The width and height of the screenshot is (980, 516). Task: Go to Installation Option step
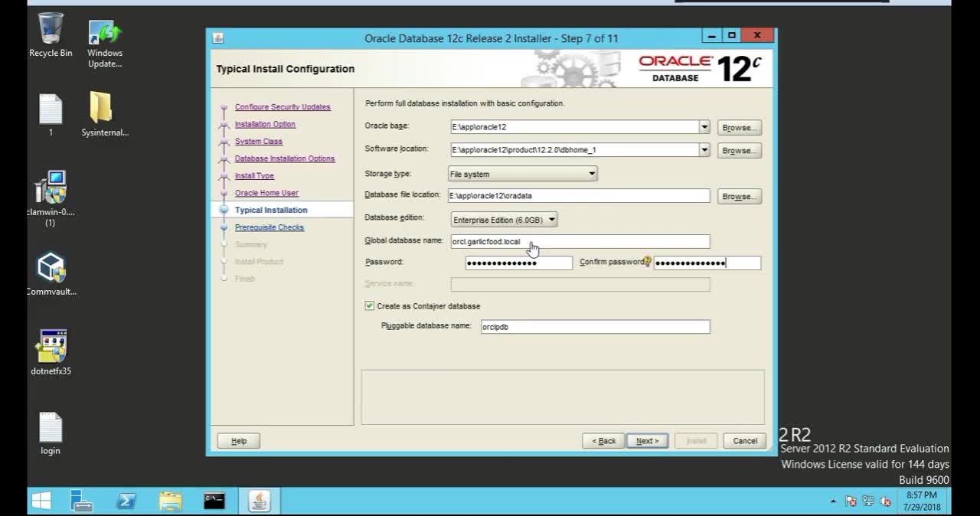point(265,124)
